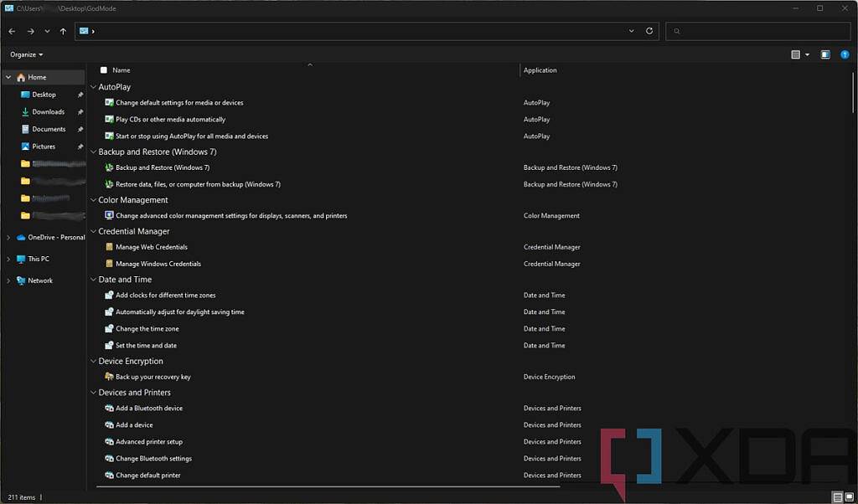Click inside the search box
Viewport: 858px width, 504px height.
click(x=754, y=31)
